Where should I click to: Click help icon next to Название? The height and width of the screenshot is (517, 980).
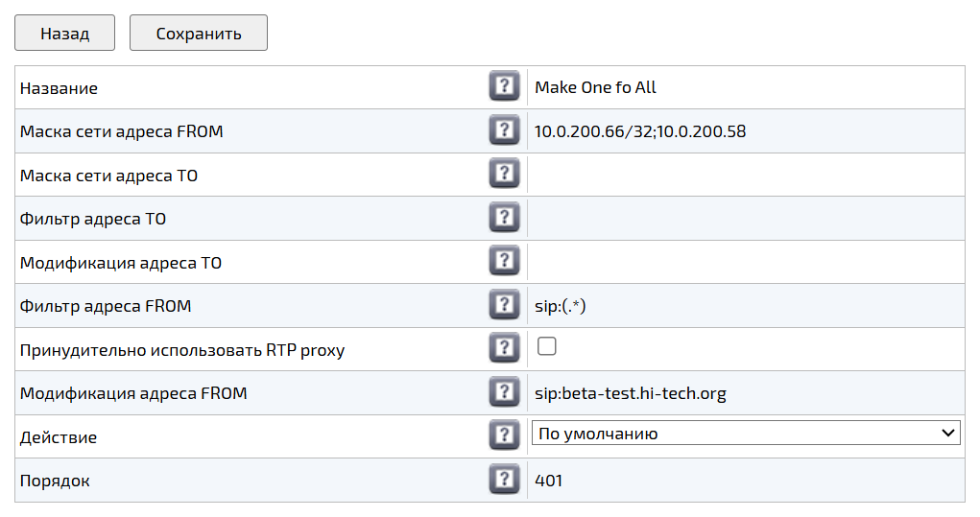pos(504,87)
